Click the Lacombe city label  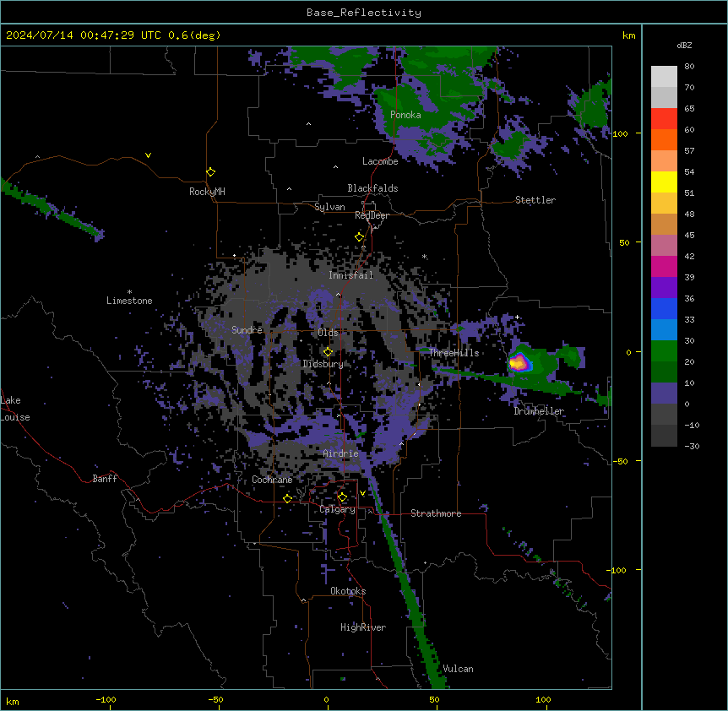click(x=380, y=161)
